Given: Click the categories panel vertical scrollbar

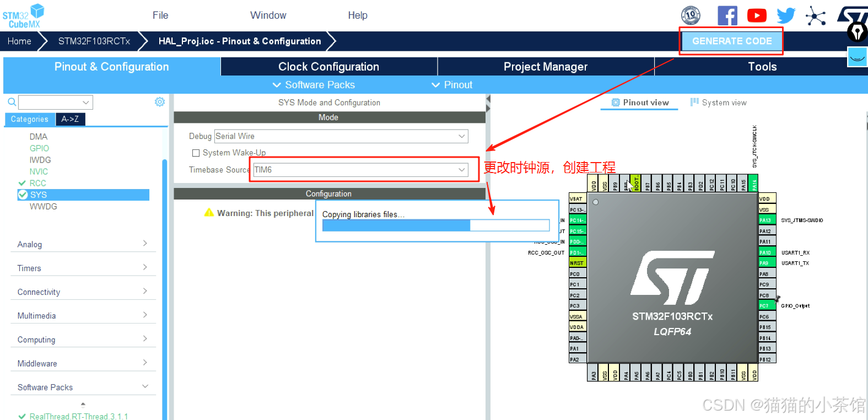Looking at the screenshot, I should pyautogui.click(x=164, y=289).
